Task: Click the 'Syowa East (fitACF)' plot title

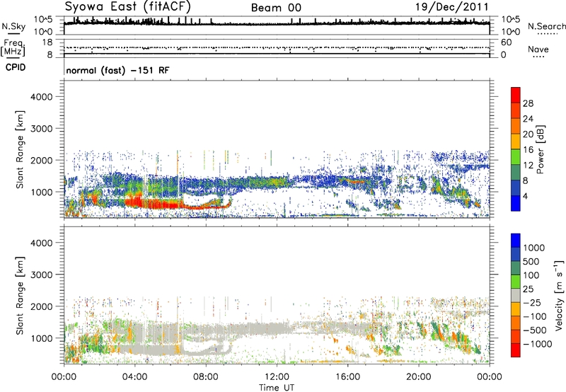Action: click(x=128, y=7)
